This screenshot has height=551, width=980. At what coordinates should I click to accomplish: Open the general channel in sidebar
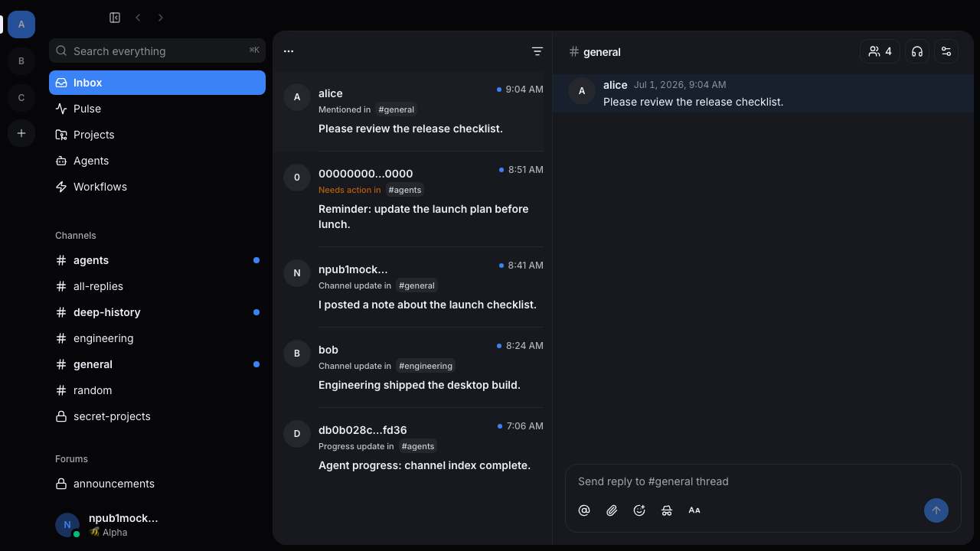point(157,364)
